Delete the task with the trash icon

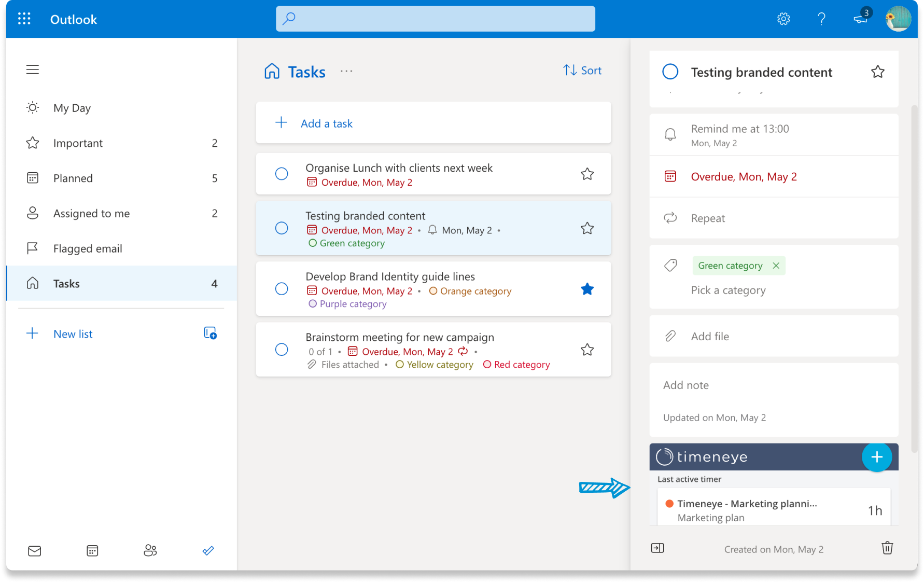click(887, 548)
